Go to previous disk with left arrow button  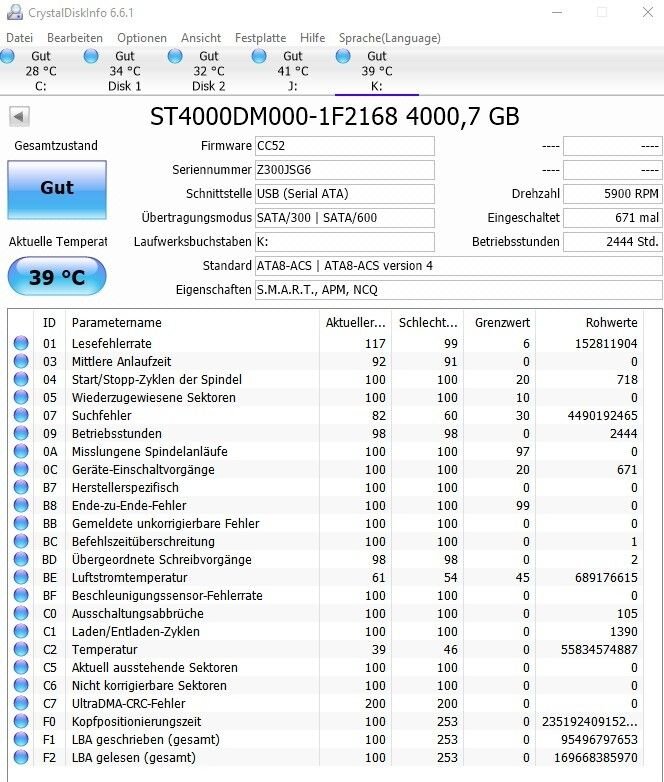coord(19,117)
